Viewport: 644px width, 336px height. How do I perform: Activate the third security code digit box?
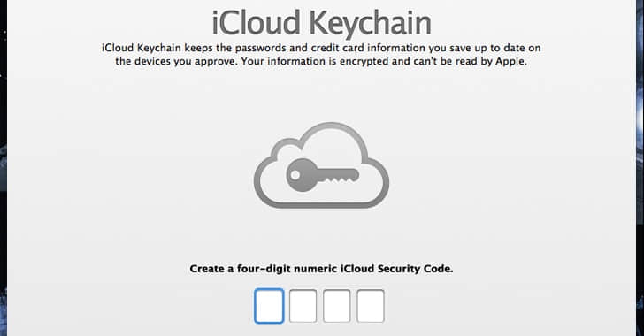coord(337,306)
